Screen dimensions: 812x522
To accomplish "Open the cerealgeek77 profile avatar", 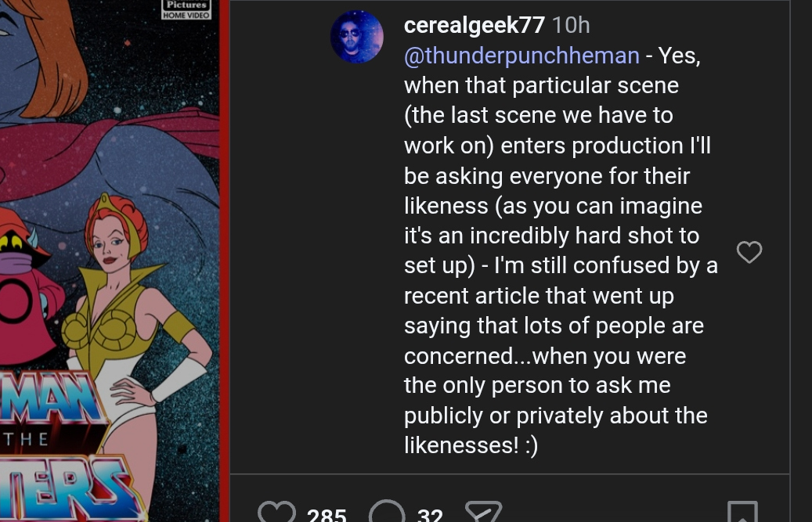I will pos(357,37).
